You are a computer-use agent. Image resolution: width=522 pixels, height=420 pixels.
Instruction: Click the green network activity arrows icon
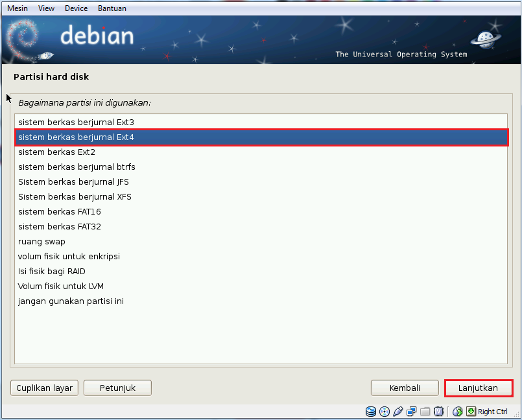pos(458,411)
